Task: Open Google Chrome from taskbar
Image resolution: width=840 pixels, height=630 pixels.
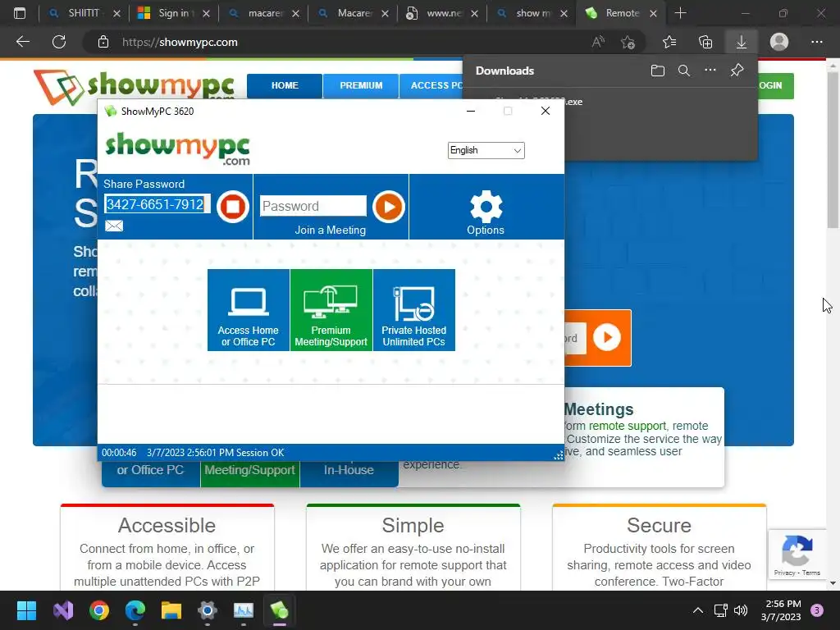Action: tap(99, 610)
